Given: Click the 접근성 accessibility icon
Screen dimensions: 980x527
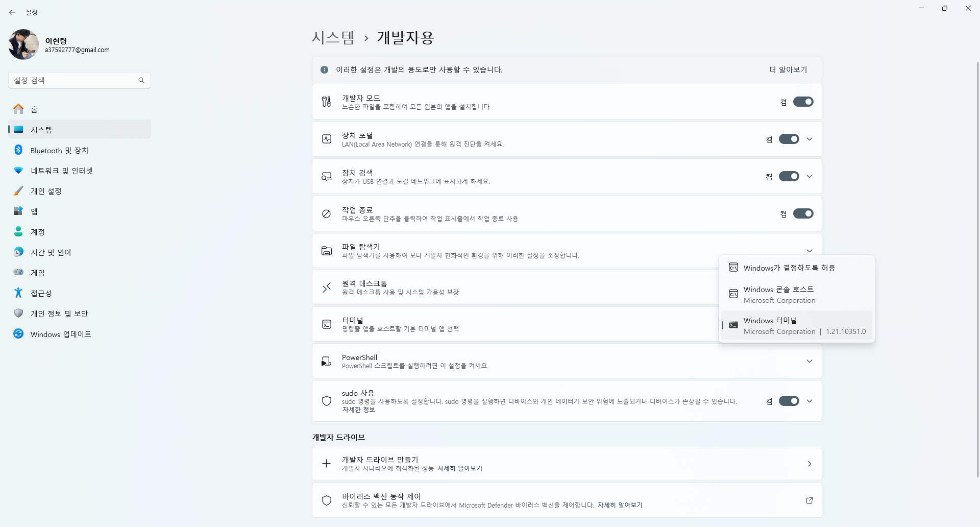Looking at the screenshot, I should [18, 293].
